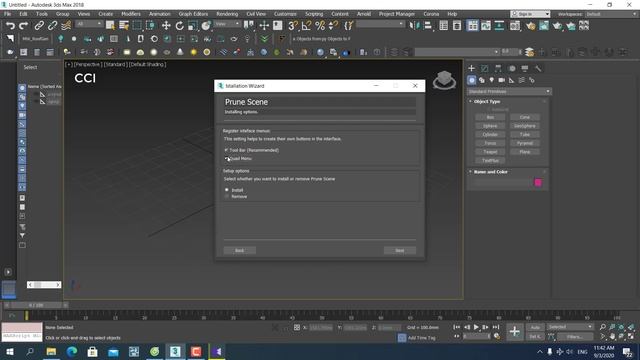Image resolution: width=640 pixels, height=360 pixels.
Task: Open Select by Name dialog icon
Action: click(124, 26)
